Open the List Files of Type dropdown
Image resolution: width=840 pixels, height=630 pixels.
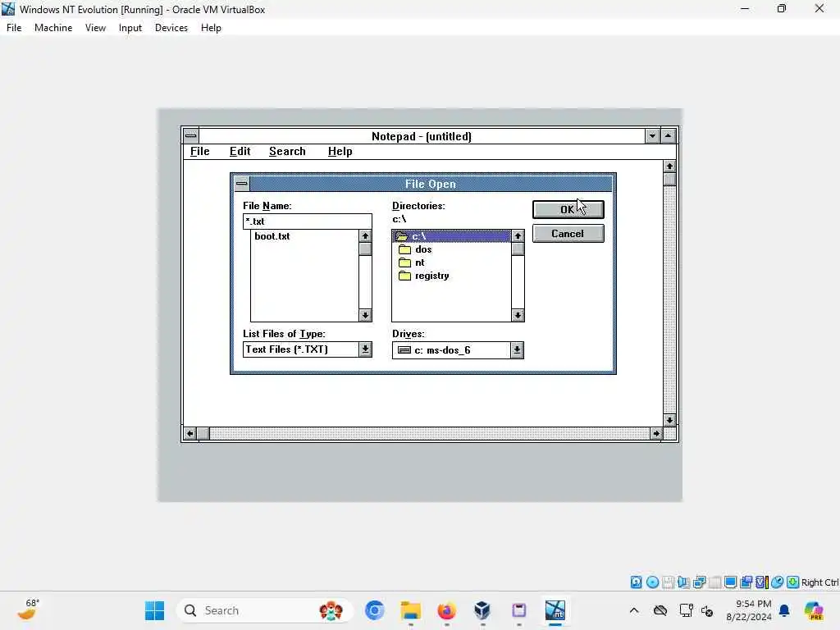click(x=365, y=349)
